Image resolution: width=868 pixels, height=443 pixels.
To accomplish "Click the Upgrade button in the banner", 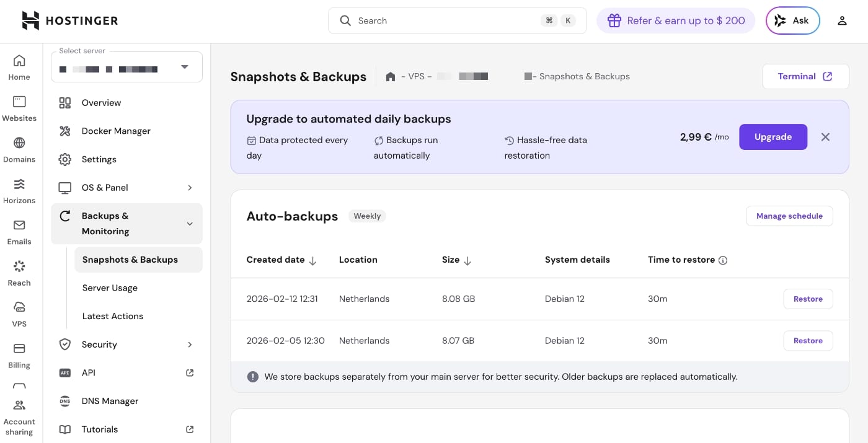I will pos(773,137).
